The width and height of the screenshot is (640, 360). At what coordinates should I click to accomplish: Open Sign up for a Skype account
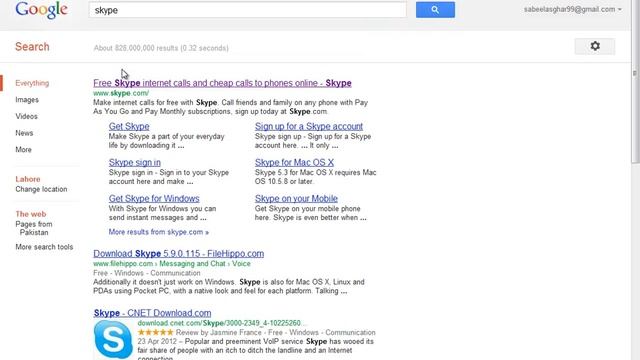coord(309,127)
